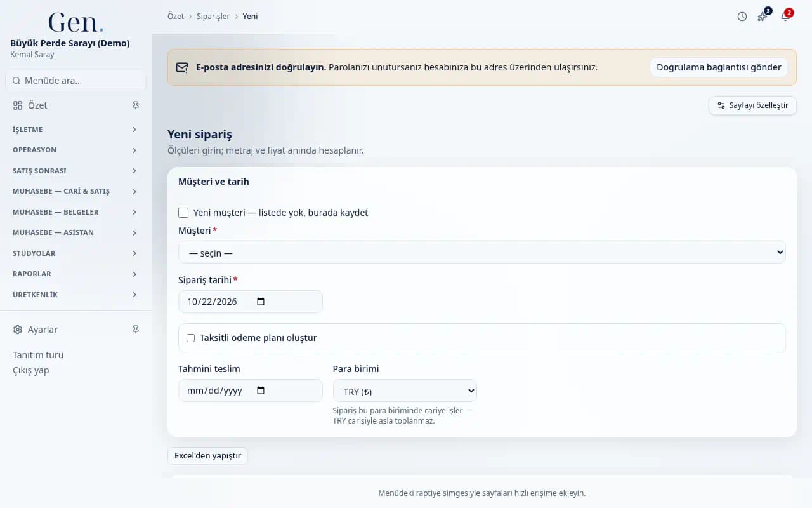Viewport: 812px width, 508px height.
Task: Enable the Yeni müşteri checkbox
Action: (x=183, y=213)
